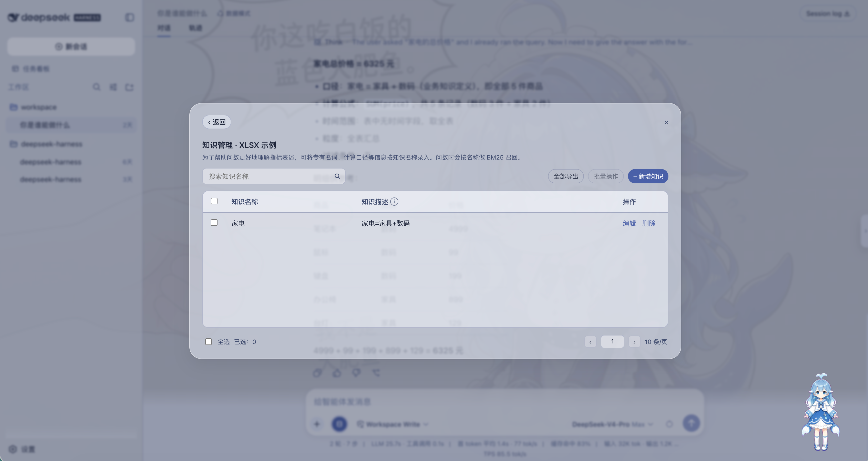Click the 操作 column header
Viewport: 868px width, 461px height.
(x=629, y=202)
